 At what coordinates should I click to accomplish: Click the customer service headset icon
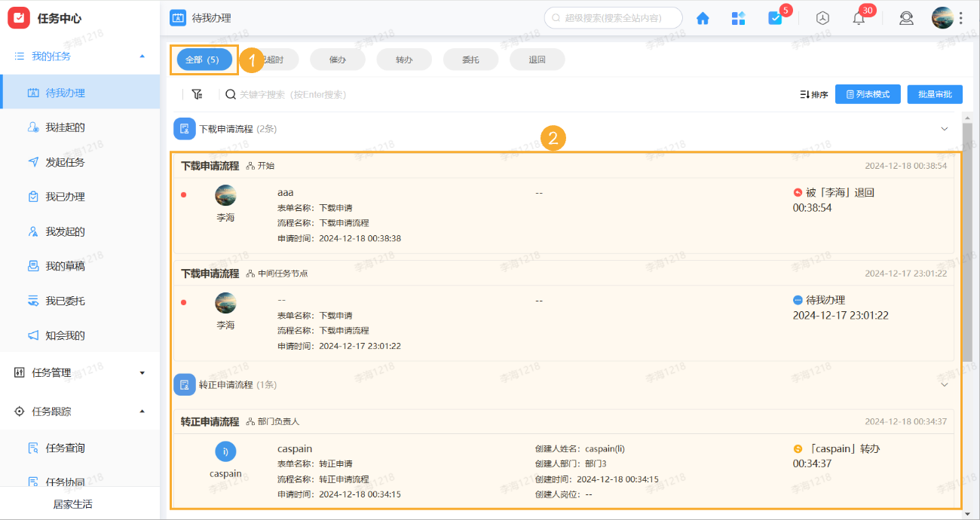(906, 17)
